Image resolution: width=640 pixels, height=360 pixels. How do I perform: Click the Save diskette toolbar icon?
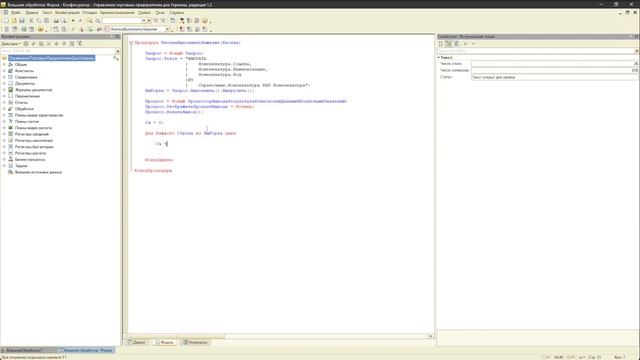point(22,20)
